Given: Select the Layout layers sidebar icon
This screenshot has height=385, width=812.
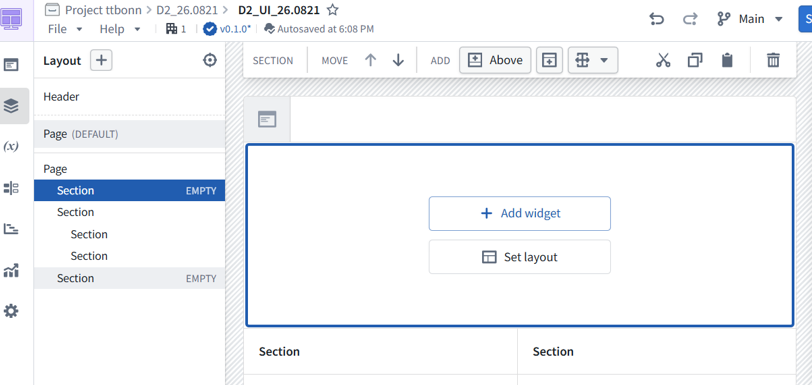Looking at the screenshot, I should pyautogui.click(x=11, y=106).
